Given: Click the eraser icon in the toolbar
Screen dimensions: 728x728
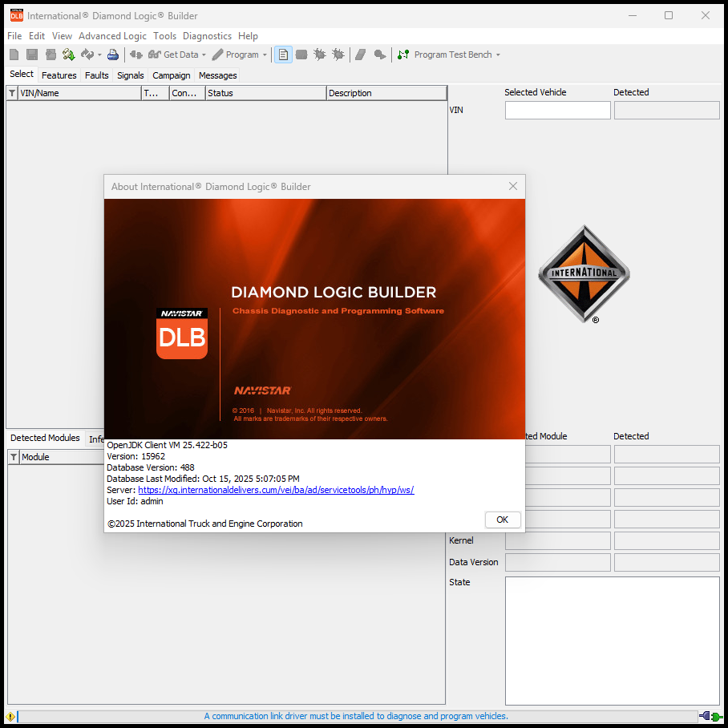Looking at the screenshot, I should [x=361, y=55].
